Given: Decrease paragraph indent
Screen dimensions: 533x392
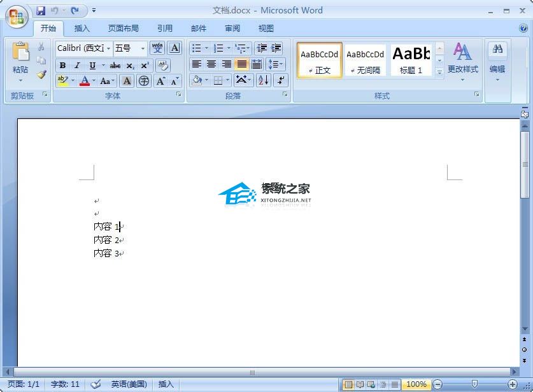Looking at the screenshot, I should tap(261, 48).
